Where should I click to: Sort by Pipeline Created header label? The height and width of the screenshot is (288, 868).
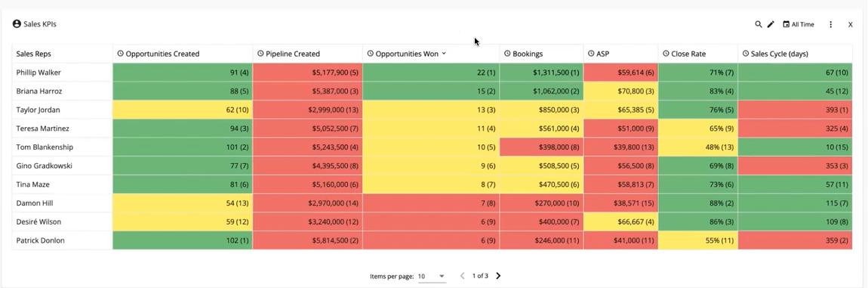[293, 54]
